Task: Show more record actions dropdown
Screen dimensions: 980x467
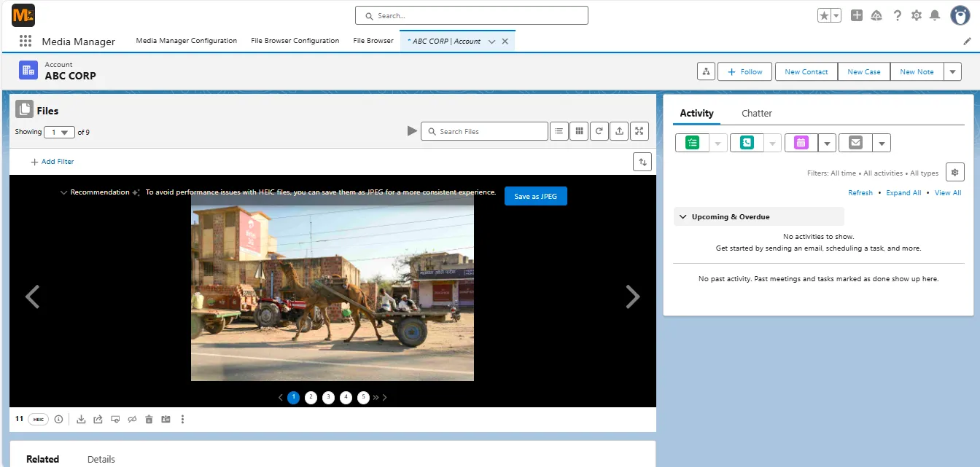Action: pos(952,71)
